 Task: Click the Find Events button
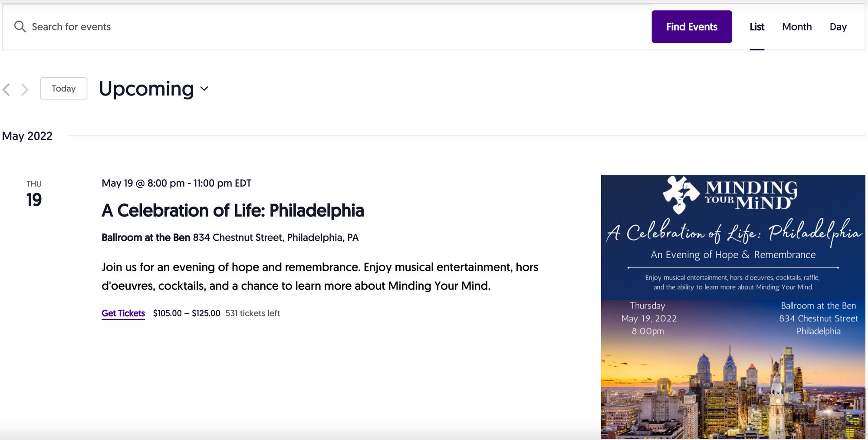tap(691, 26)
